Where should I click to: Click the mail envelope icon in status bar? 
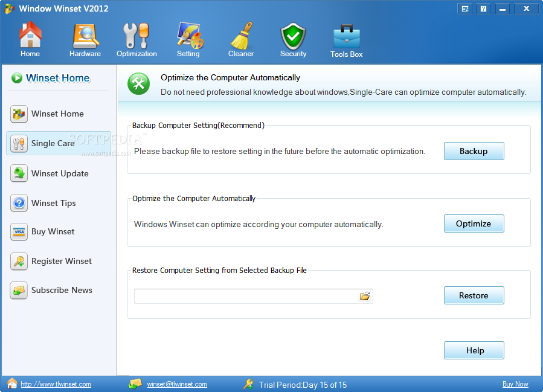(135, 384)
